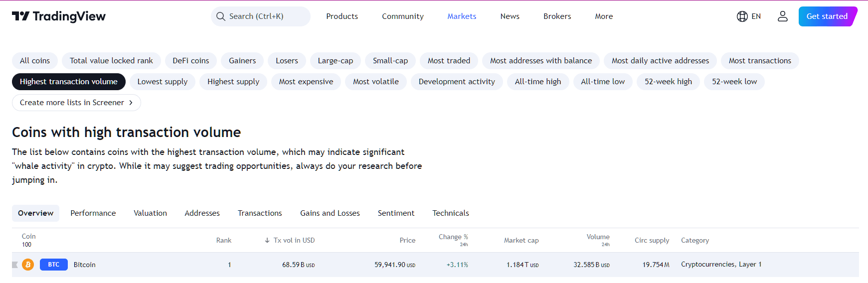Viewport: 868px width, 283px height.
Task: Sort by the Rank column header
Action: pos(224,240)
